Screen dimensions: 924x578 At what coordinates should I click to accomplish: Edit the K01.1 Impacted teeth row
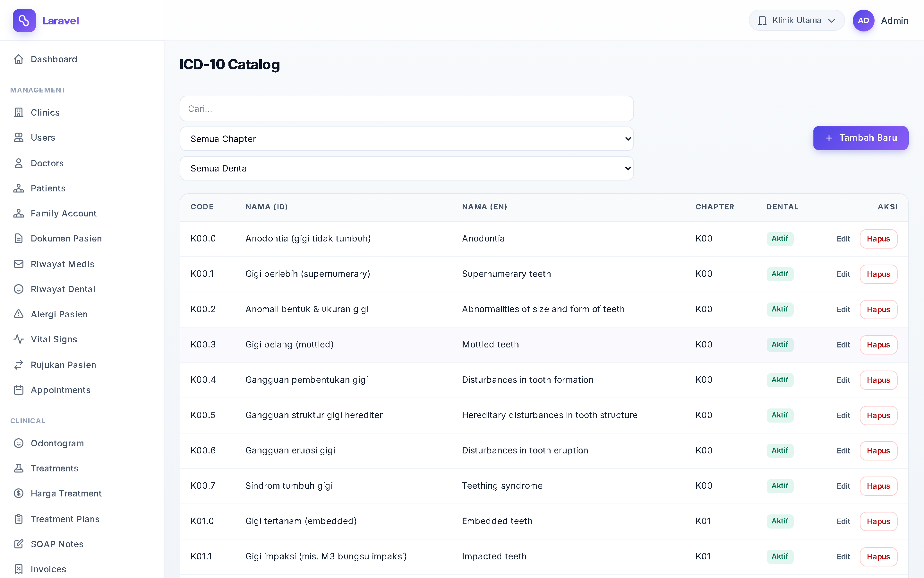(x=843, y=556)
